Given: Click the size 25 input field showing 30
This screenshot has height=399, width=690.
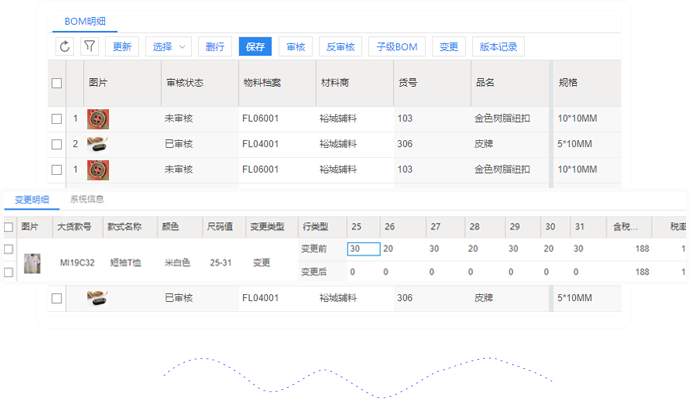Looking at the screenshot, I should 363,249.
